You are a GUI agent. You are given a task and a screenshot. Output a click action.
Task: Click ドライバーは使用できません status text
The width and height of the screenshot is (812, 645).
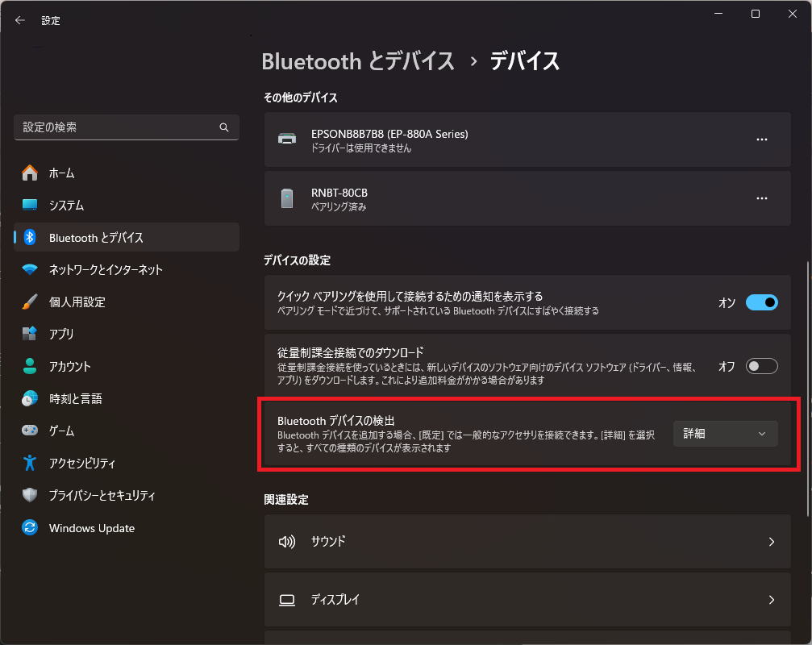pyautogui.click(x=361, y=148)
